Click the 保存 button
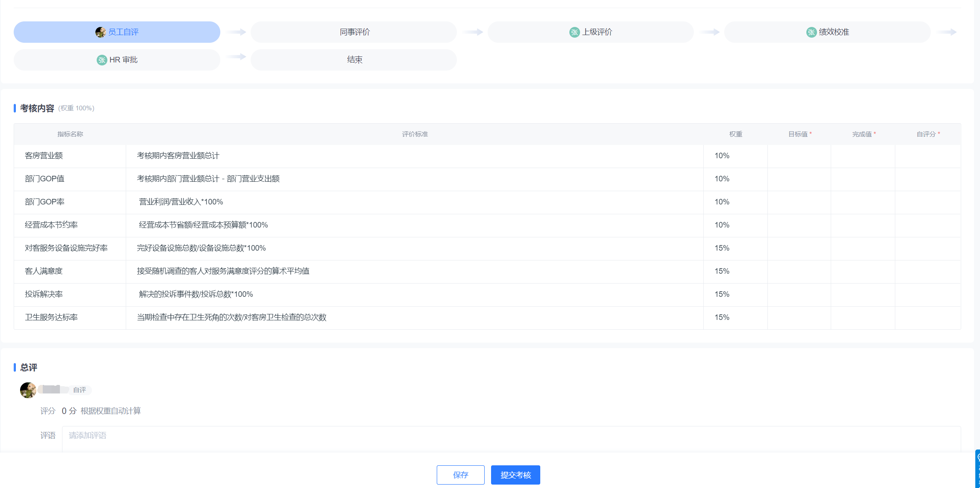Image resolution: width=980 pixels, height=488 pixels. coord(460,475)
